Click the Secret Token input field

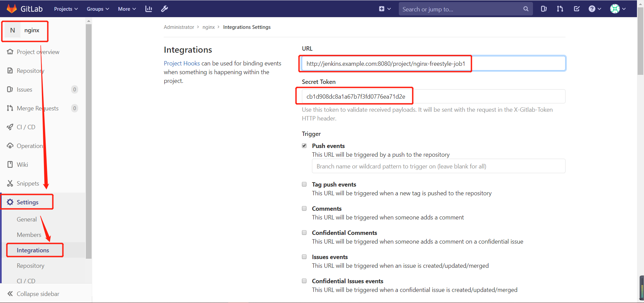pyautogui.click(x=433, y=96)
